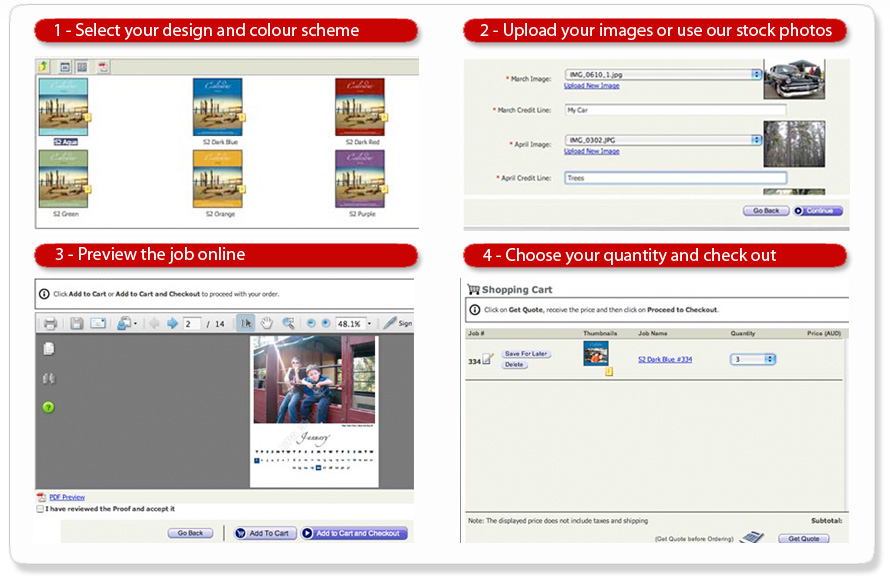Click the Go Back button in upload panel
This screenshot has width=890, height=584.
coord(766,211)
